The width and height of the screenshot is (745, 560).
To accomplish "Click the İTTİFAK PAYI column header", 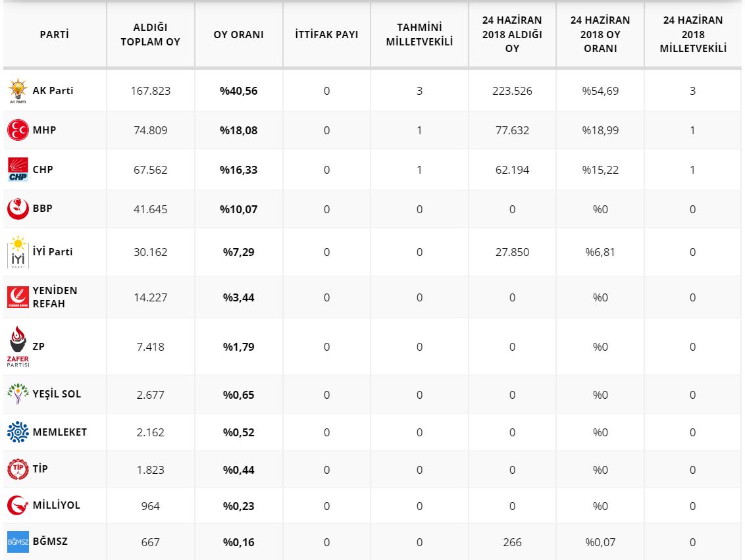I will coord(326,35).
